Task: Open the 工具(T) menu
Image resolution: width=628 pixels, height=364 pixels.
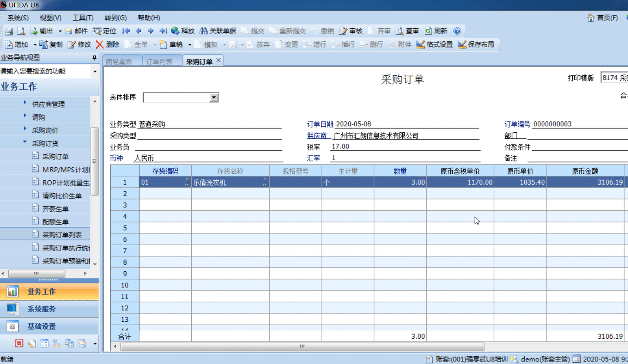Action: [x=83, y=18]
